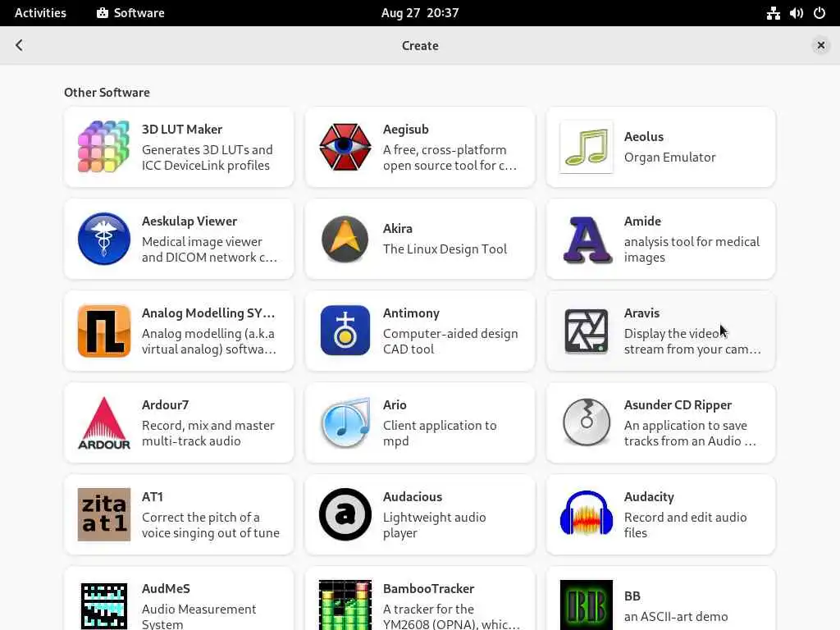Viewport: 840px width, 630px height.
Task: Click the Aeskulap Viewer caduceus icon
Action: coord(104,239)
